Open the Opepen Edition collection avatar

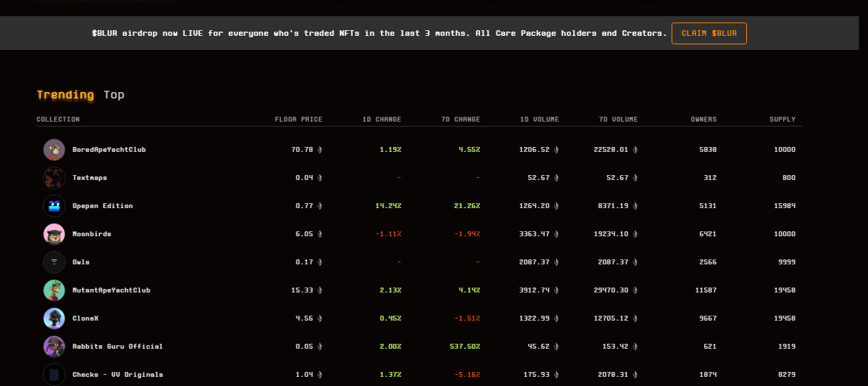pos(54,206)
